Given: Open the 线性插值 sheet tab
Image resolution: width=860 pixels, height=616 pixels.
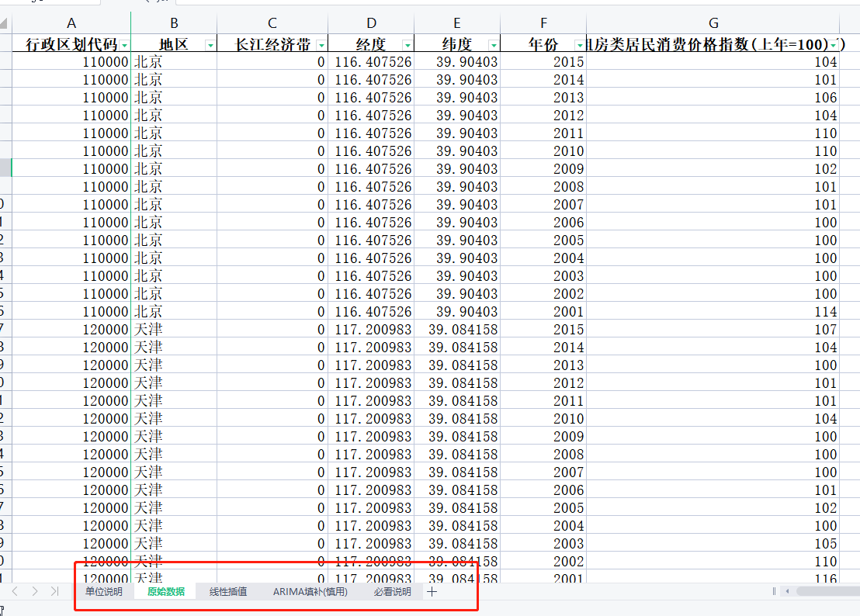Looking at the screenshot, I should tap(228, 591).
